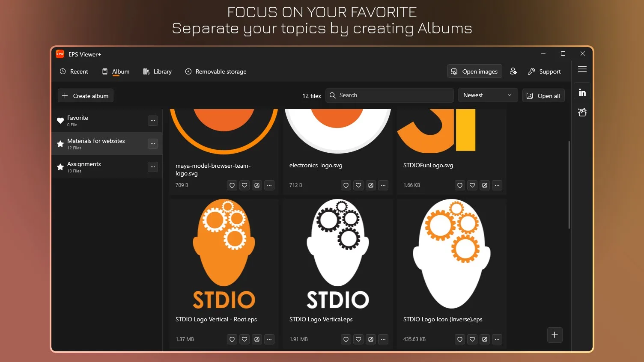644x362 pixels.
Task: Click shield icon for STDIO Logo Vertical - Root.eps
Action: point(232,339)
